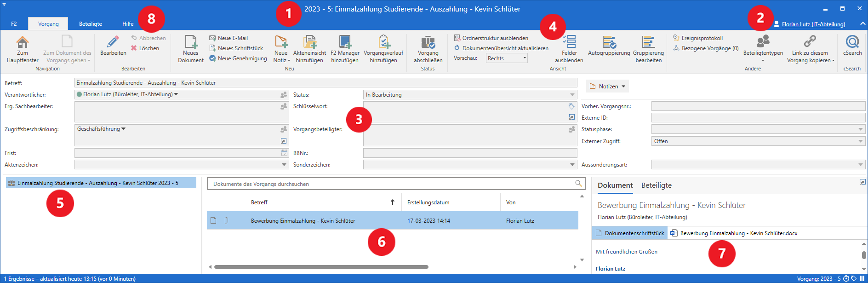The width and height of the screenshot is (868, 283).
Task: Click the Bearbeiten pencil icon
Action: coord(113,42)
